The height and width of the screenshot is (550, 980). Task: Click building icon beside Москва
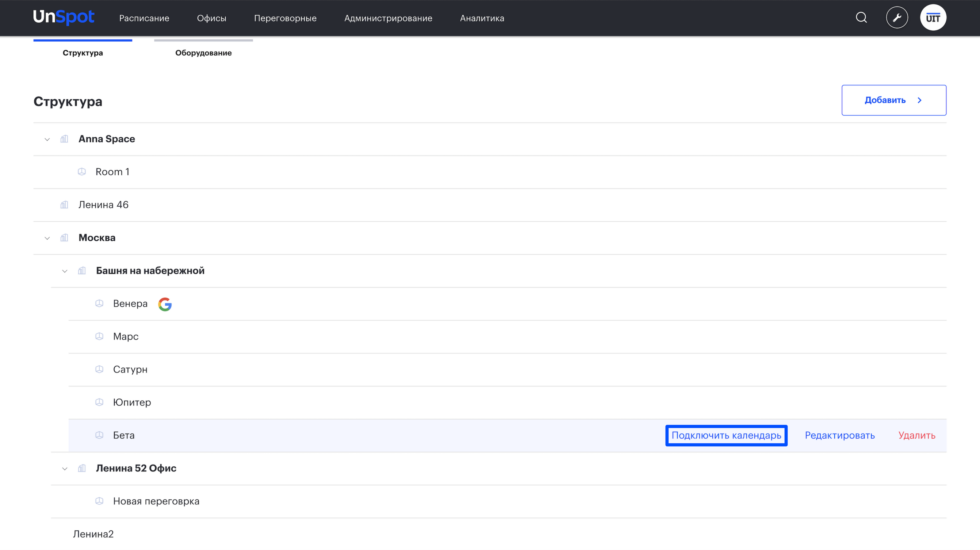pos(64,238)
